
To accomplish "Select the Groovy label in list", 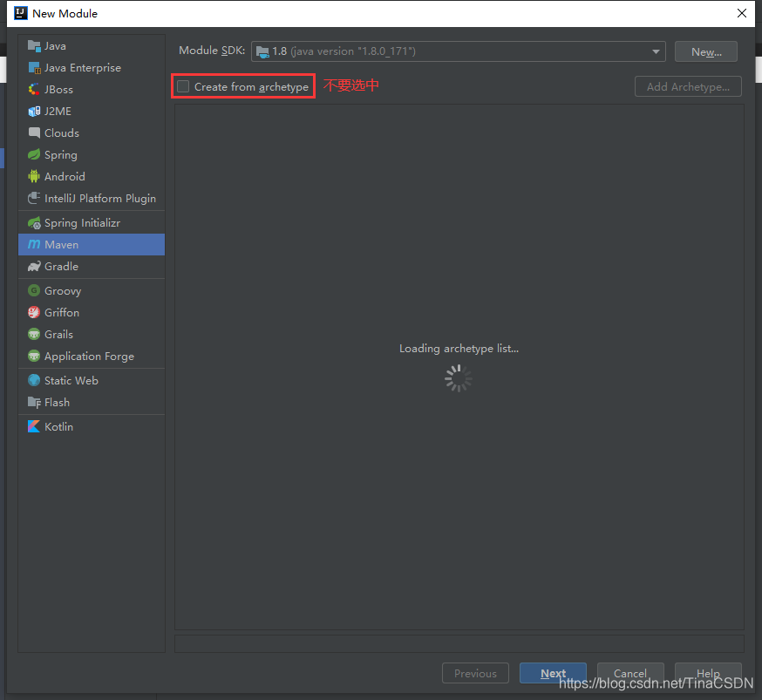I will [x=63, y=290].
